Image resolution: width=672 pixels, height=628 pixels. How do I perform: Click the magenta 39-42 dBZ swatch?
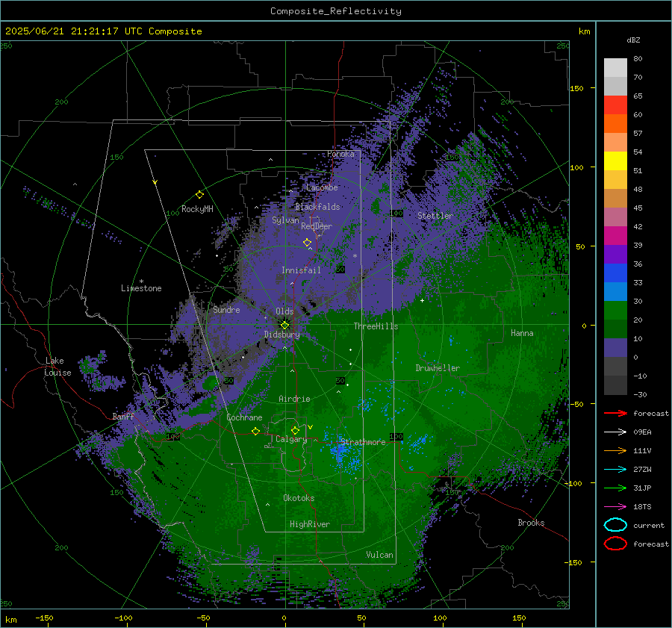tap(615, 236)
